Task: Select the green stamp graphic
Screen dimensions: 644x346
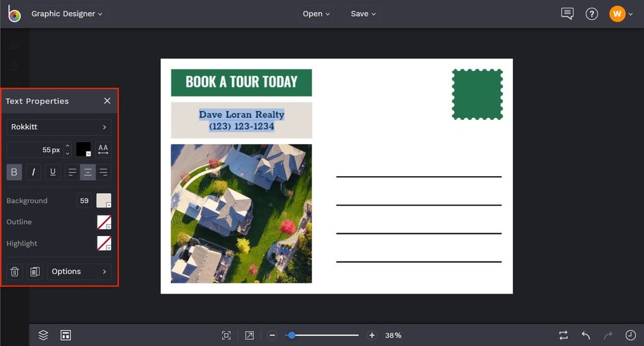Action: pos(478,94)
